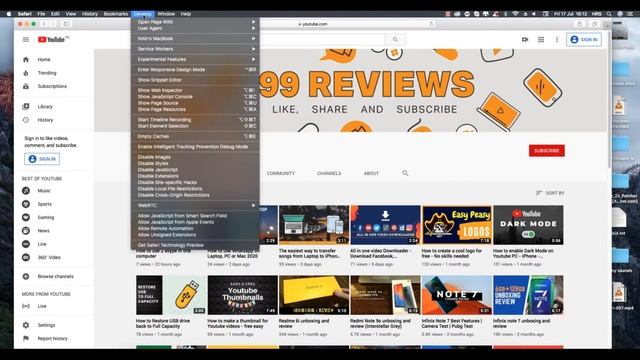This screenshot has width=640, height=360.
Task: Click Sign In button in sidebar
Action: point(42,159)
